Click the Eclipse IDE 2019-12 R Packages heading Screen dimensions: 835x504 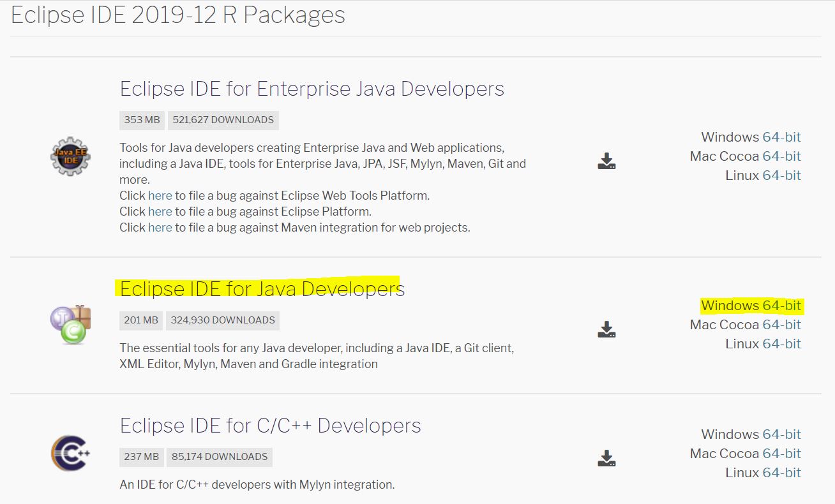(x=178, y=15)
